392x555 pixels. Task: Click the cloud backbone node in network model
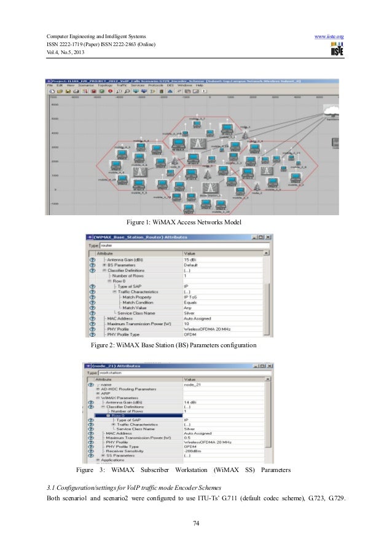pos(332,111)
